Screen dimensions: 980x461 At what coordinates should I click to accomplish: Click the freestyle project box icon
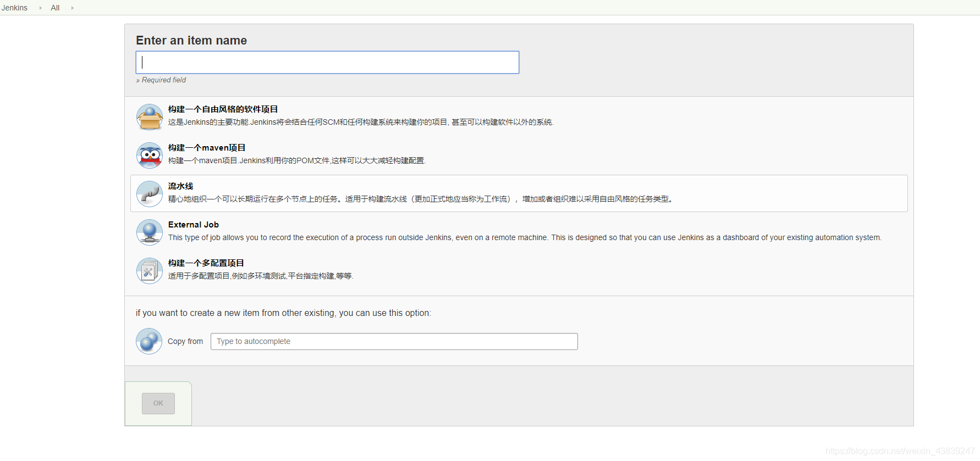click(x=150, y=117)
